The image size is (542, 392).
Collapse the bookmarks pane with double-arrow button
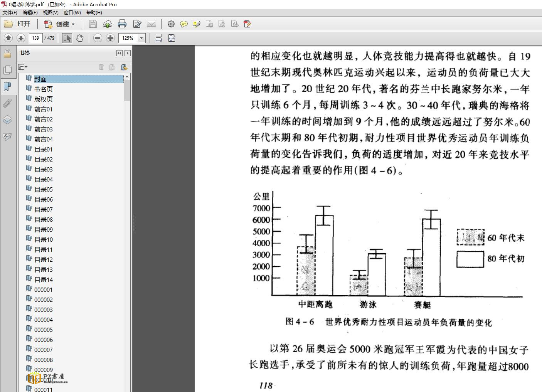(120, 53)
